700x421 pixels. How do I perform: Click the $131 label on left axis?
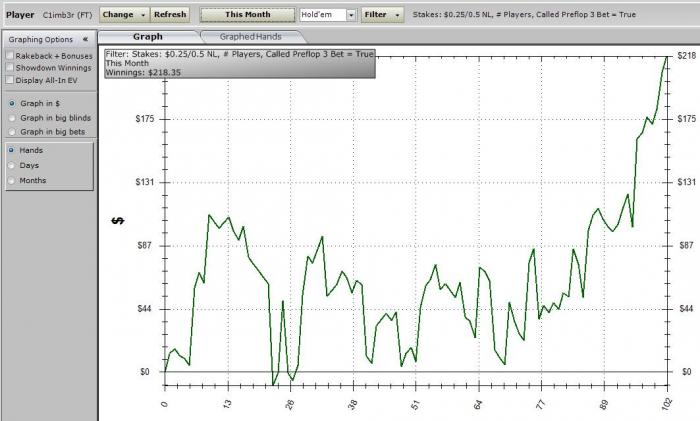pyautogui.click(x=145, y=182)
